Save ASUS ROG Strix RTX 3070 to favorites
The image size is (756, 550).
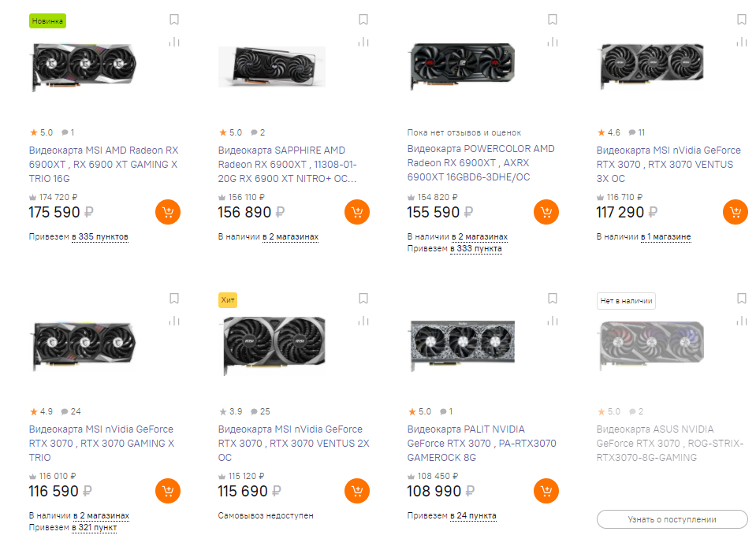pos(742,299)
